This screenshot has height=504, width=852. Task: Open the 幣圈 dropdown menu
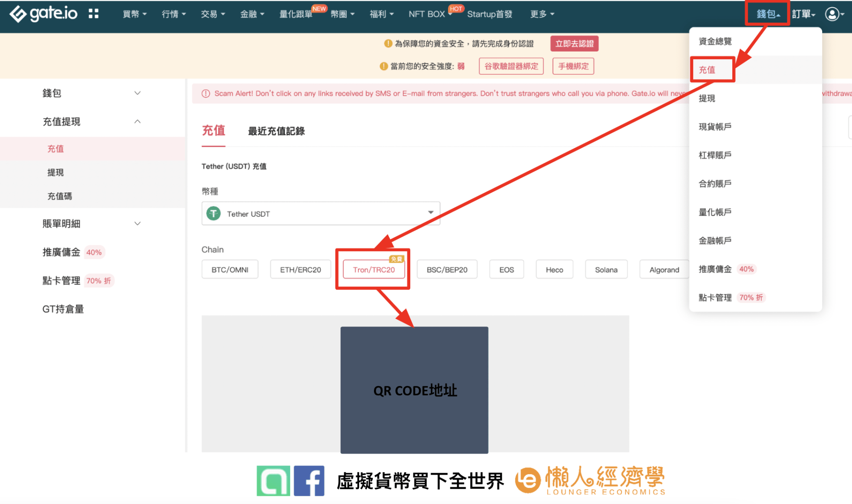(343, 14)
